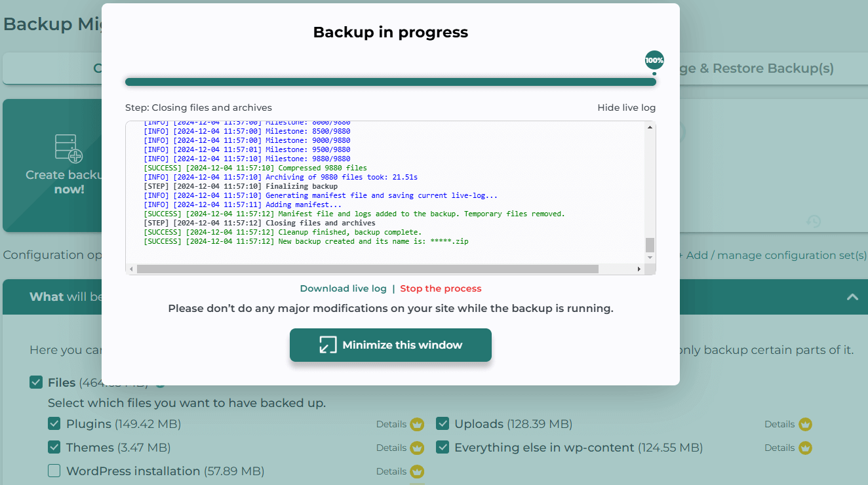Uncheck the Themes checkbox

click(54, 448)
